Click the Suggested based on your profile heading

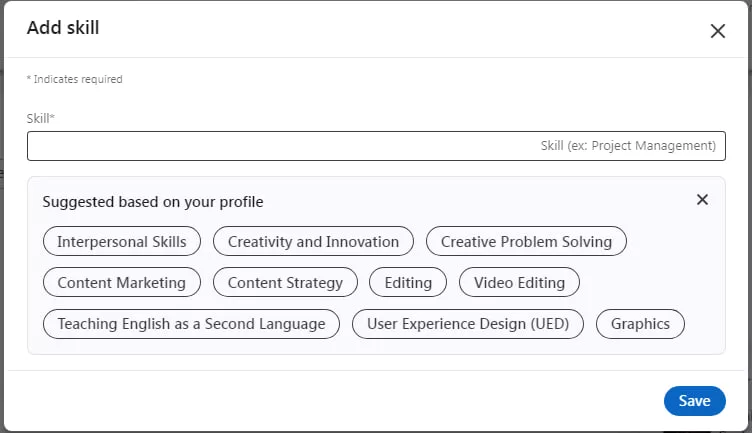[153, 202]
